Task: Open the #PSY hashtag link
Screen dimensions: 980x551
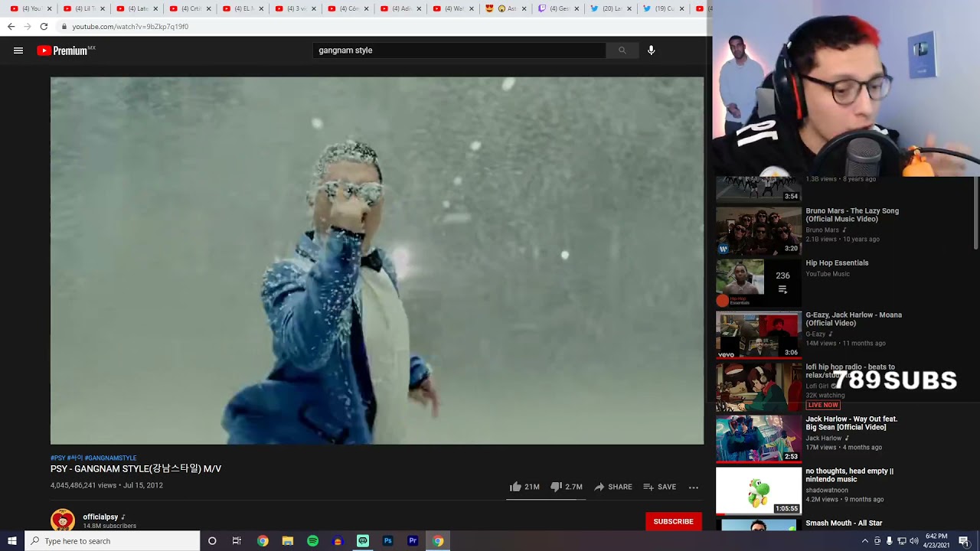Action: pyautogui.click(x=57, y=458)
